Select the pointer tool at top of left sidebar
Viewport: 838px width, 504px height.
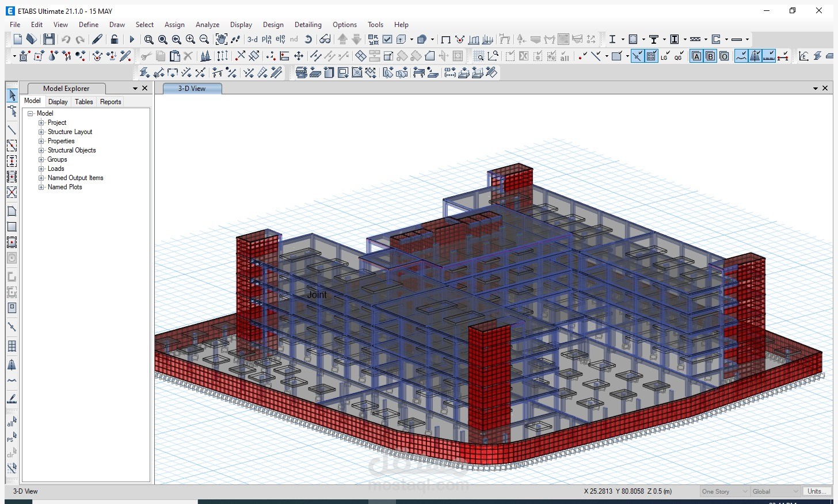coord(12,95)
